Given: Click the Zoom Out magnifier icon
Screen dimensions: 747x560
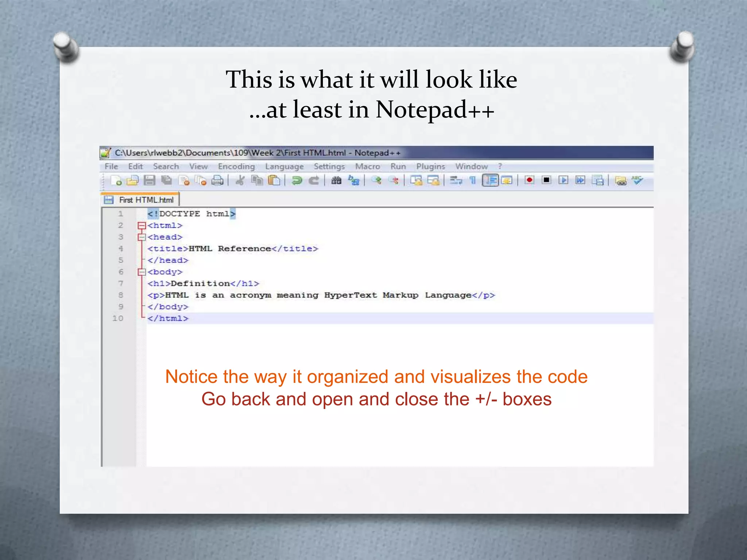Looking at the screenshot, I should click(394, 180).
